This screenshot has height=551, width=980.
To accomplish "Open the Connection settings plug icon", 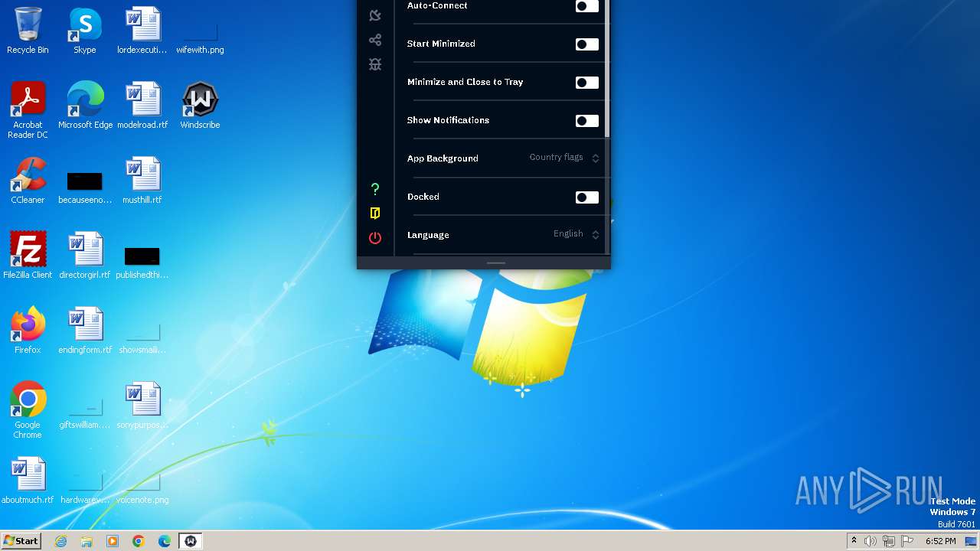I will [x=375, y=15].
